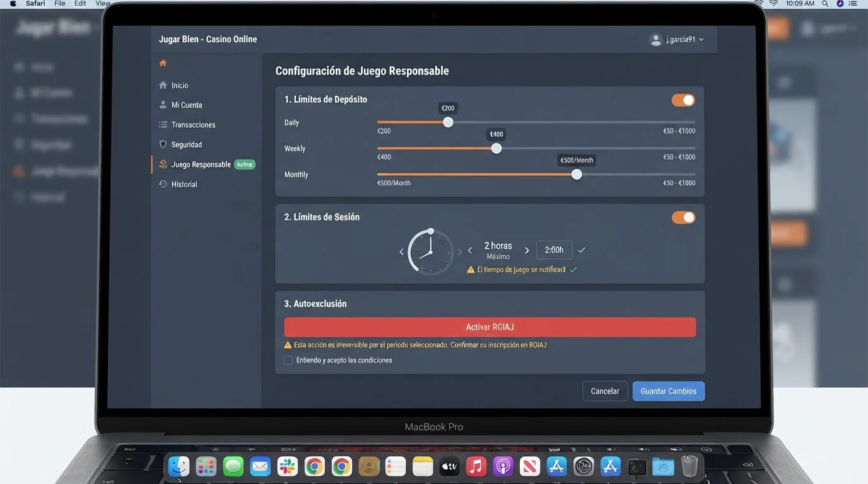
Task: Open Apple TV from the dock
Action: (x=449, y=466)
